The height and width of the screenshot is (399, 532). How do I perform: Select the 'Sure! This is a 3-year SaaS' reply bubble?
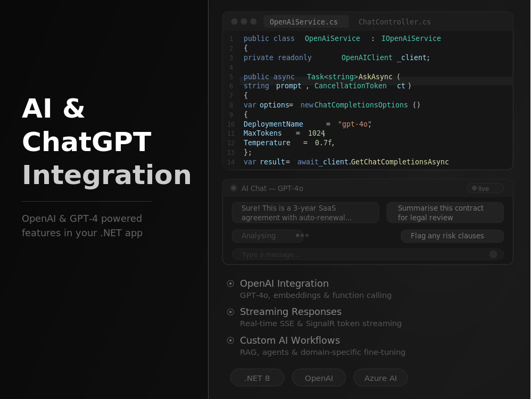pos(305,213)
